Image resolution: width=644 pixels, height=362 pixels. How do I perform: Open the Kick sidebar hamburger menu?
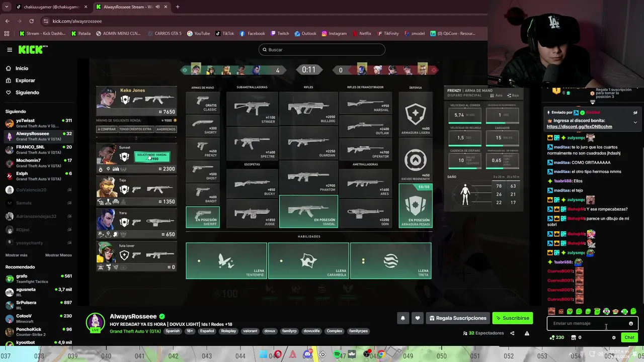coord(10,50)
